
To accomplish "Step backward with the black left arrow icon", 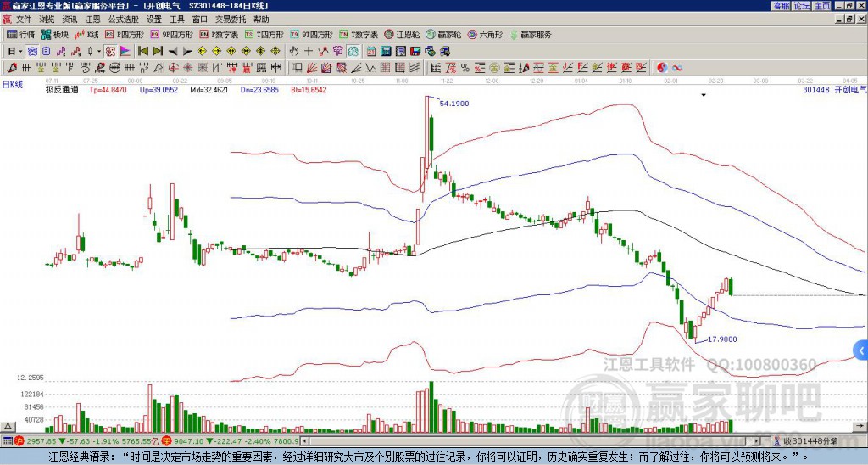I will click(x=173, y=52).
